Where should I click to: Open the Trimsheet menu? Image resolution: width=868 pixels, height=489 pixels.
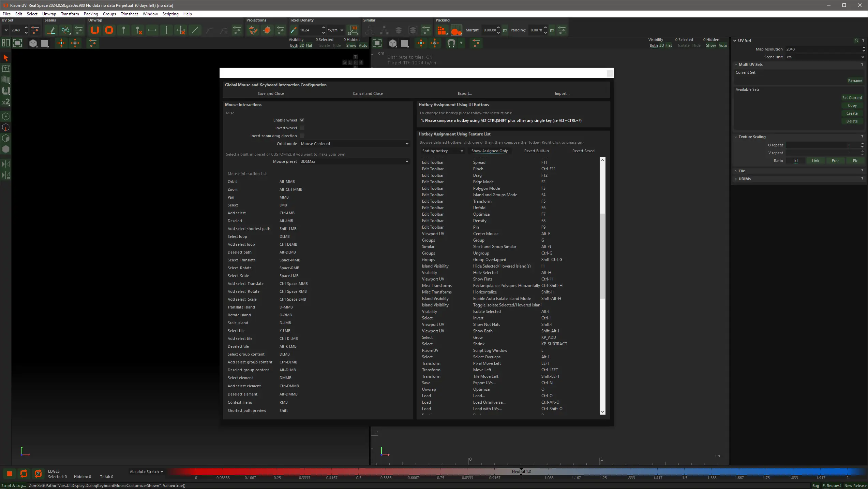129,14
